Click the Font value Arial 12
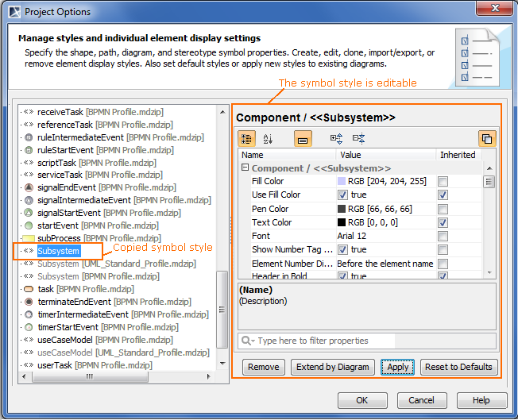 pos(352,236)
